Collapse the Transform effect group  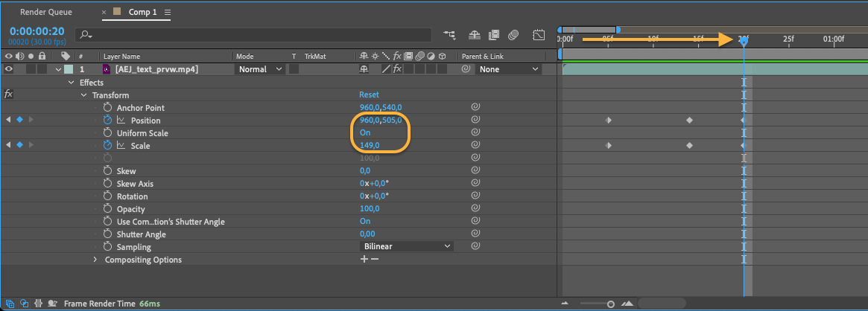pyautogui.click(x=83, y=95)
